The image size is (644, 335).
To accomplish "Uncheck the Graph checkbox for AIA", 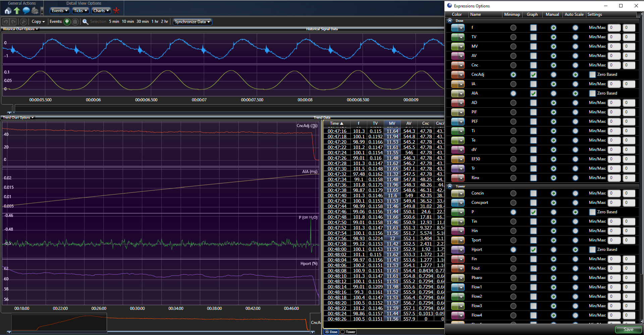I will point(533,93).
